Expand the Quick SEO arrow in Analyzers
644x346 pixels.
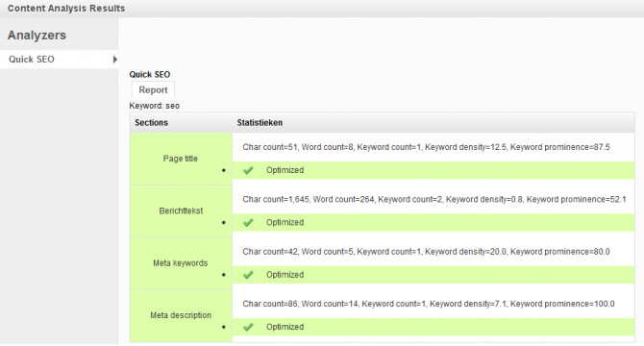point(115,60)
